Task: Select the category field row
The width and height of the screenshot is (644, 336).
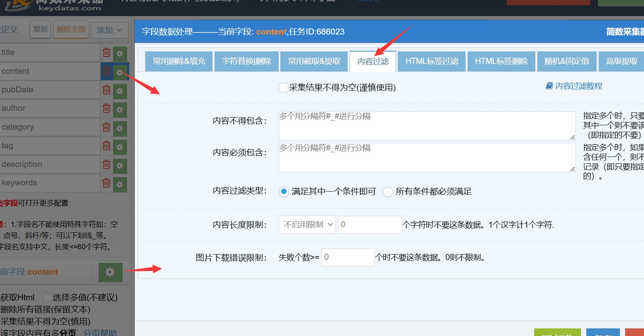Action: 50,127
